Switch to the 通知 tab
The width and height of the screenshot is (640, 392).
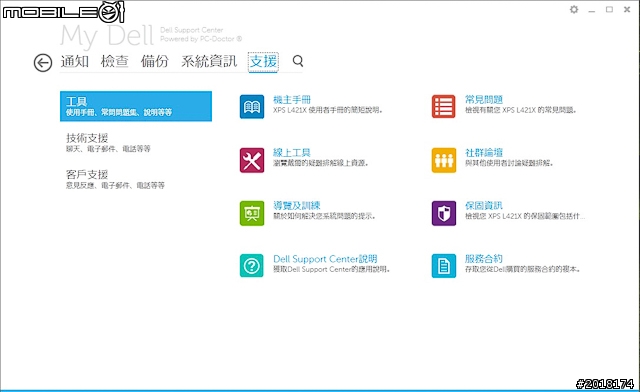pos(75,61)
